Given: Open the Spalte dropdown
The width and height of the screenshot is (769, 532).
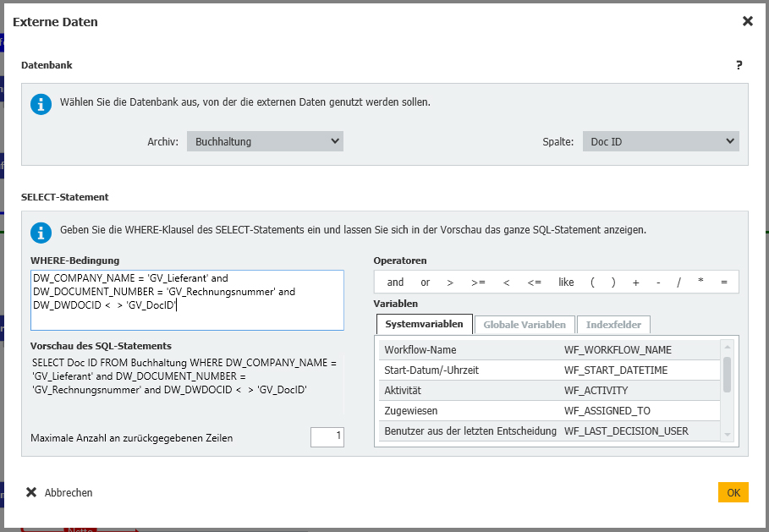Looking at the screenshot, I should (660, 141).
